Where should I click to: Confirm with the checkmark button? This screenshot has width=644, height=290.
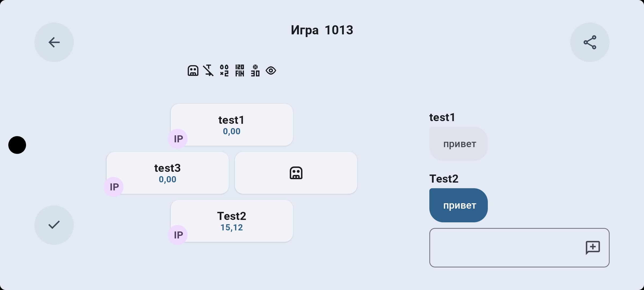tap(54, 225)
